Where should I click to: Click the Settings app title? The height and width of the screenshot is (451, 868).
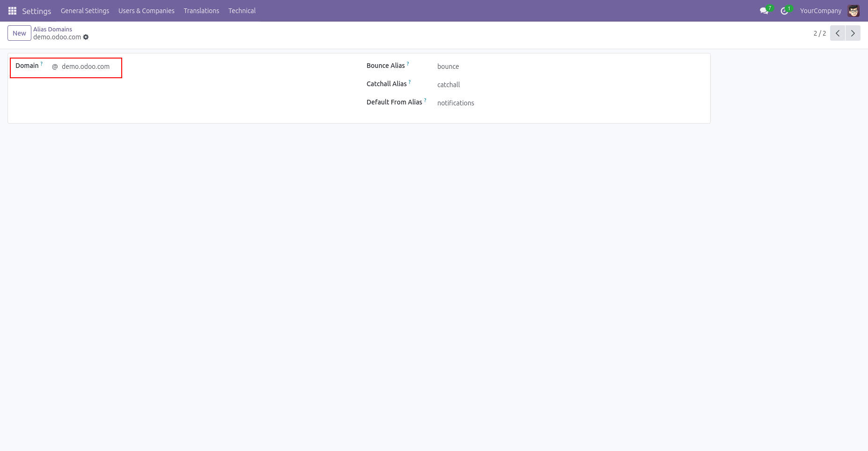tap(37, 11)
